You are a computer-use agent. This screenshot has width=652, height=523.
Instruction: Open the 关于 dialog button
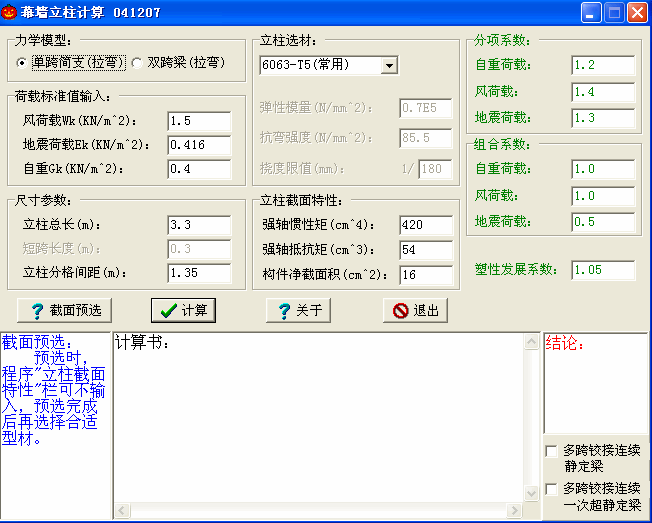coord(298,310)
